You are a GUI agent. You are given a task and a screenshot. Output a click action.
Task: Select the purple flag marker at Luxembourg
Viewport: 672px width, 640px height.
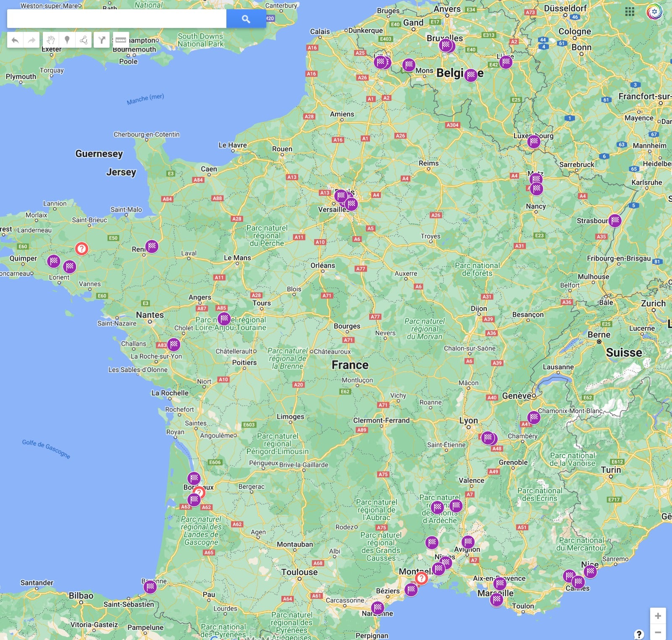[534, 142]
